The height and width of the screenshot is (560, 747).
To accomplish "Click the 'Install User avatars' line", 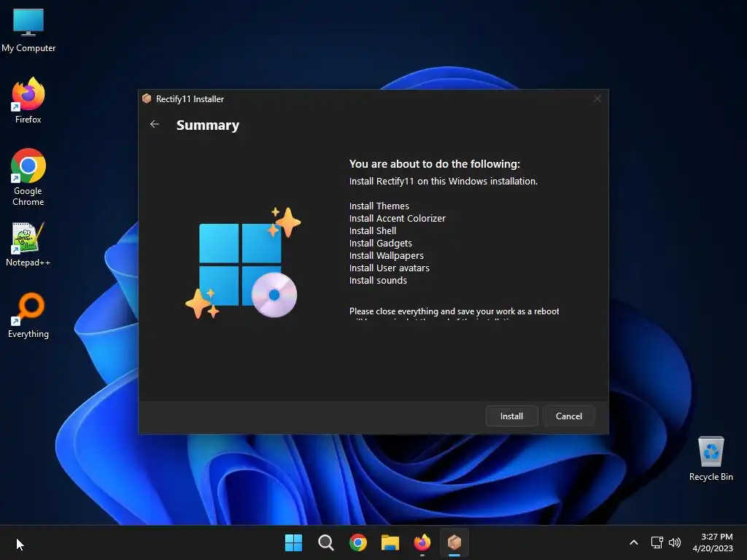I will (x=390, y=268).
